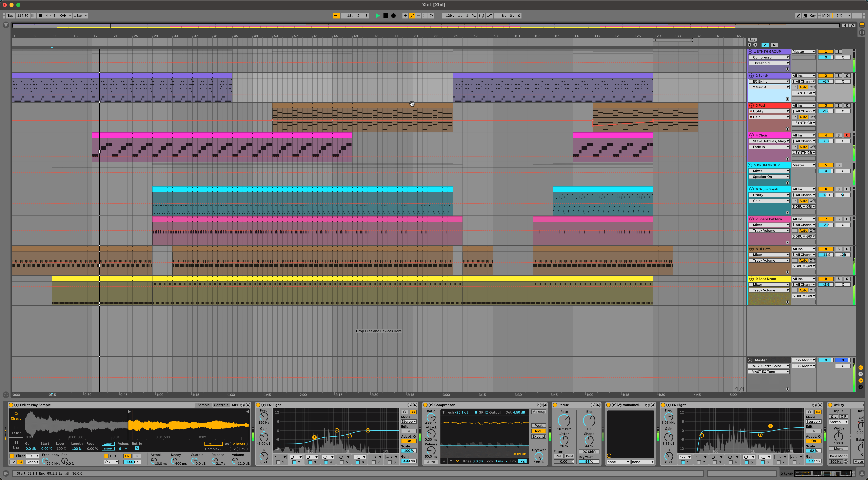Toggle Lock Envelopes padlock

click(774, 45)
